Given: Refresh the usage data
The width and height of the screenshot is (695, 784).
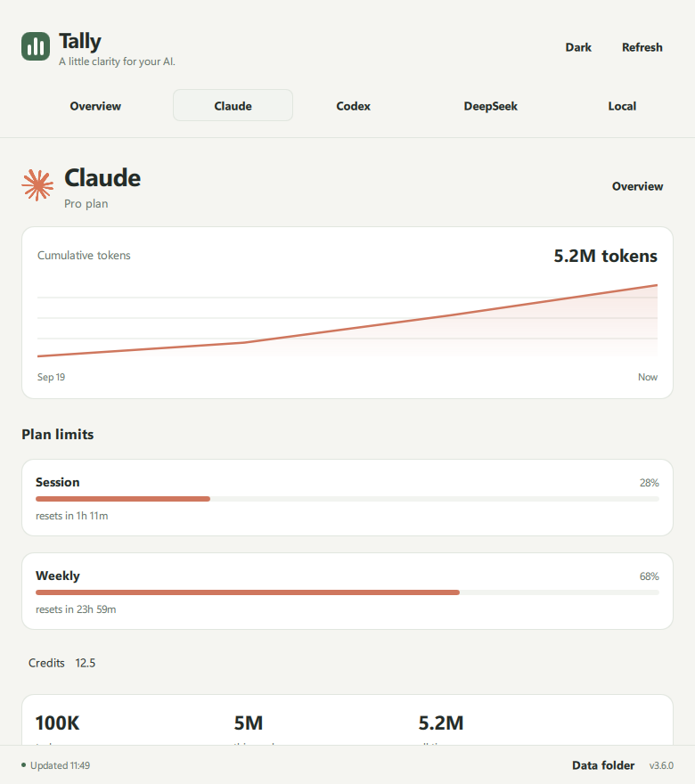Looking at the screenshot, I should pos(642,47).
